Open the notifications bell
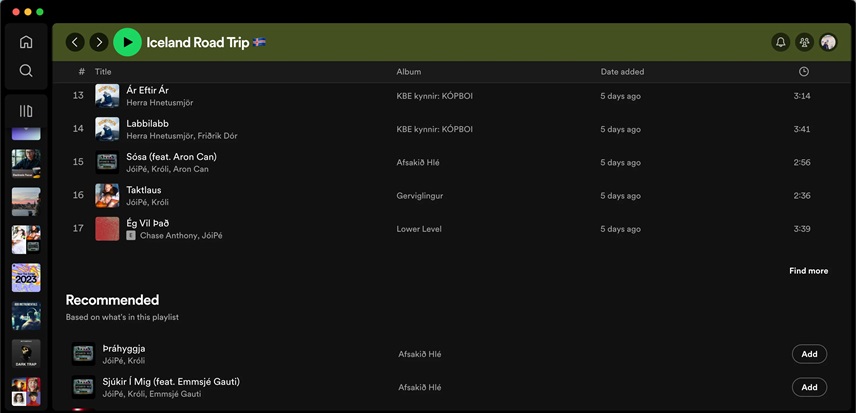The image size is (856, 413). 781,42
